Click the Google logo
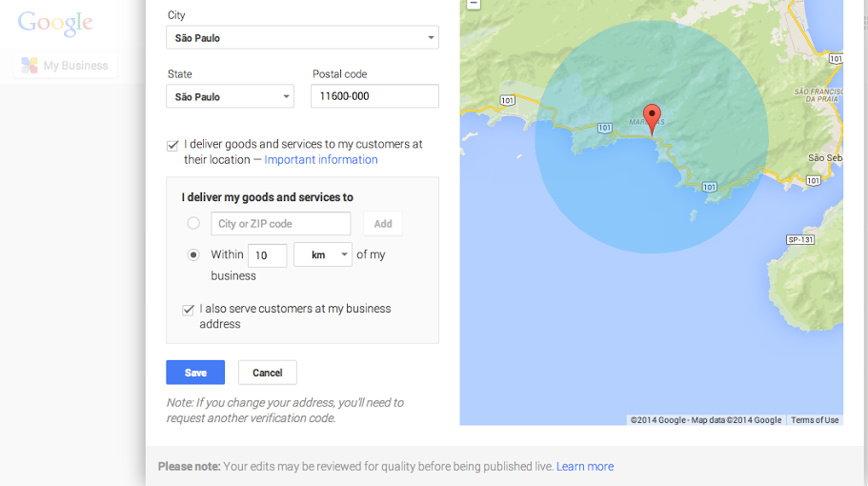Image resolution: width=868 pixels, height=486 pixels. pos(55,23)
